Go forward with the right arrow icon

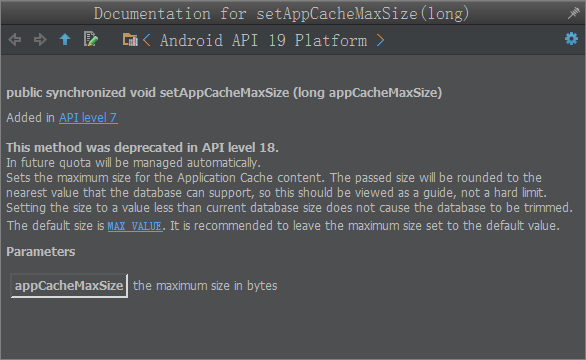click(x=40, y=39)
